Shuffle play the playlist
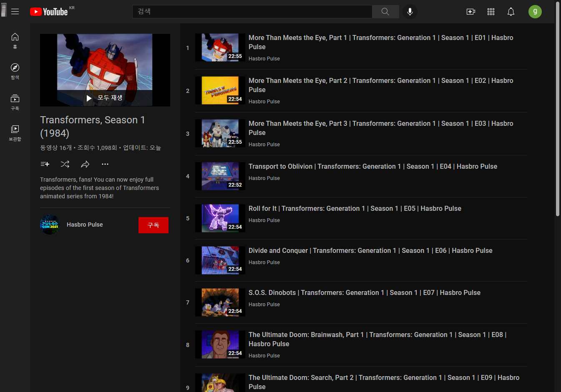561x392 pixels. pos(65,164)
